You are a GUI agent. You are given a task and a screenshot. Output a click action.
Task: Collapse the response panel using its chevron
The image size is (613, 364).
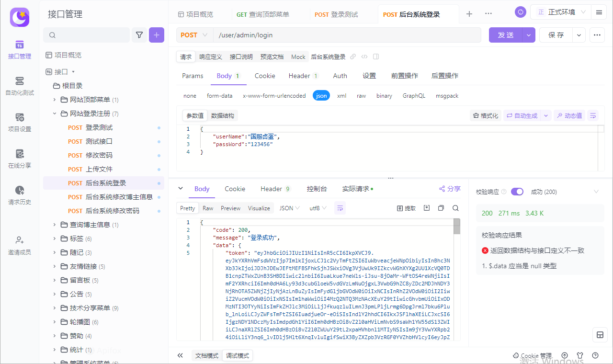pos(181,188)
